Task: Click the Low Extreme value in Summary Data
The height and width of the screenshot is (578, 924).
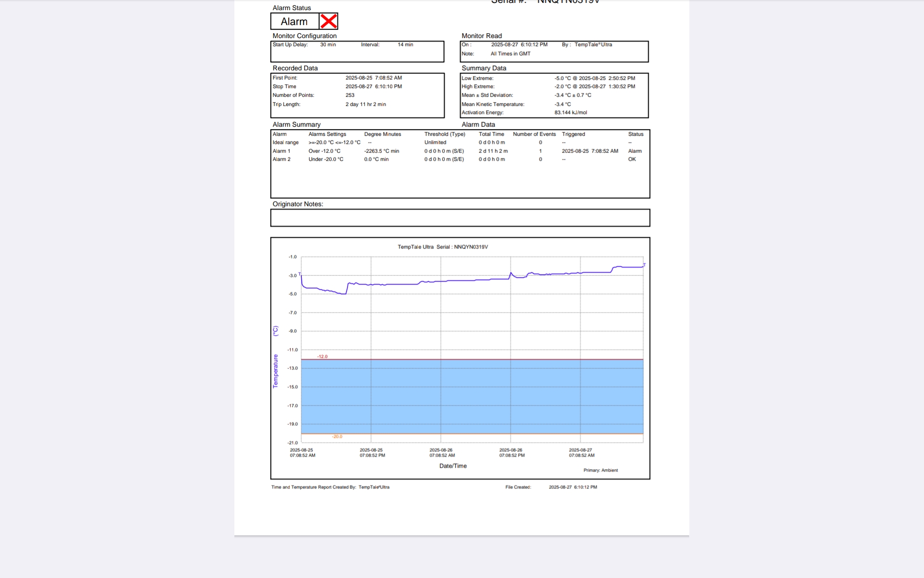Action: tap(594, 78)
